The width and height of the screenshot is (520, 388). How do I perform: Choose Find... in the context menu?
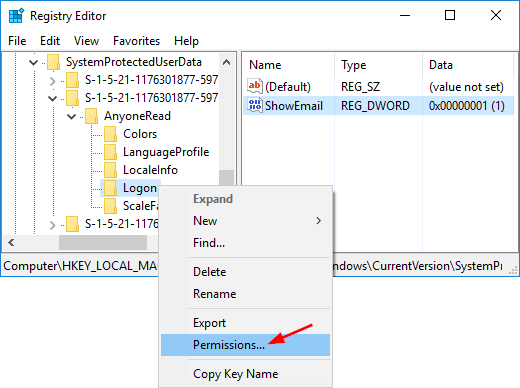[x=245, y=243]
